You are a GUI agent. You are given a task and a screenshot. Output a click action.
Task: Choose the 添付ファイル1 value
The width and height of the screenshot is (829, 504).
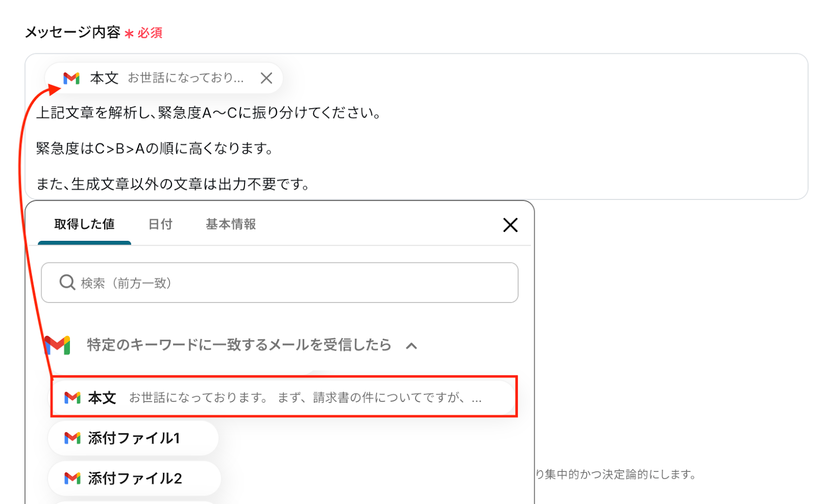(x=133, y=438)
